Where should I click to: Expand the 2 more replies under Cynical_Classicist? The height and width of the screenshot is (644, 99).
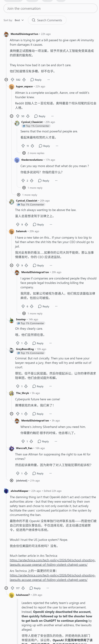coord(34,153)
